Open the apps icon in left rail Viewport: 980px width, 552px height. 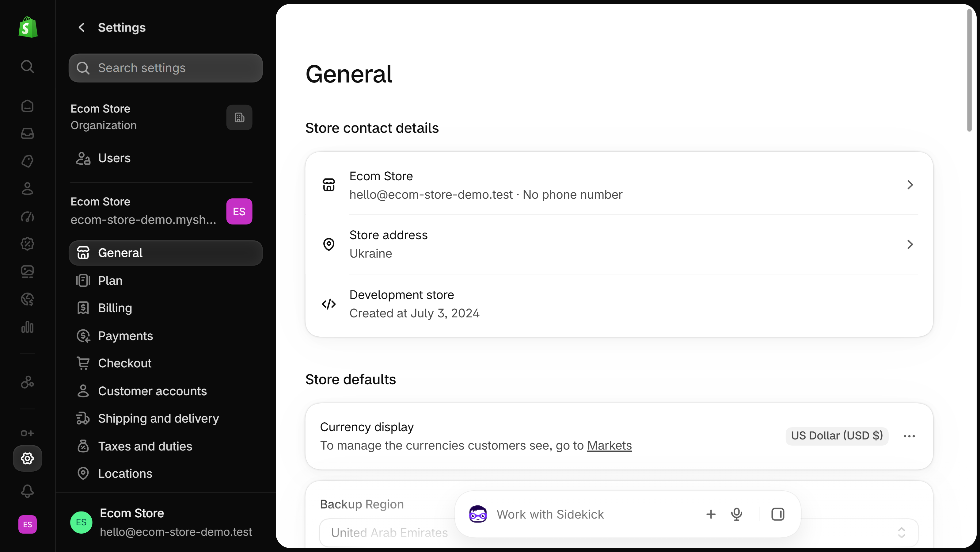click(27, 382)
